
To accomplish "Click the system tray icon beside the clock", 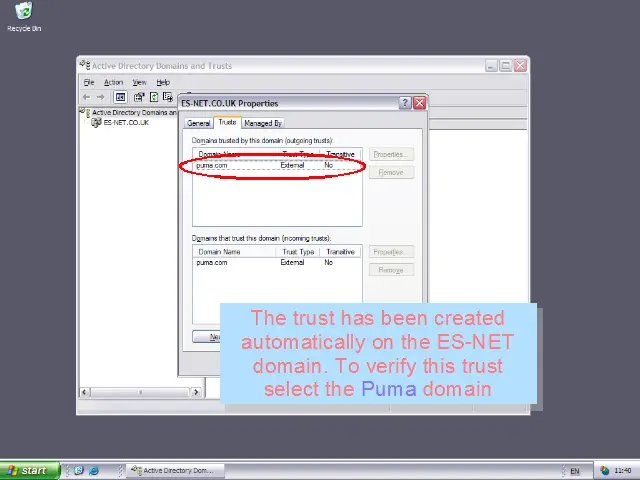I will pyautogui.click(x=604, y=471).
